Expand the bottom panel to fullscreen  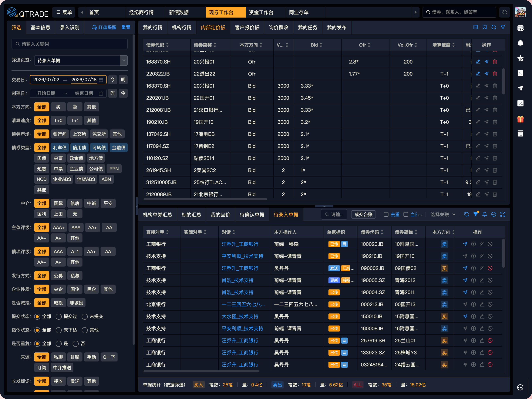503,214
